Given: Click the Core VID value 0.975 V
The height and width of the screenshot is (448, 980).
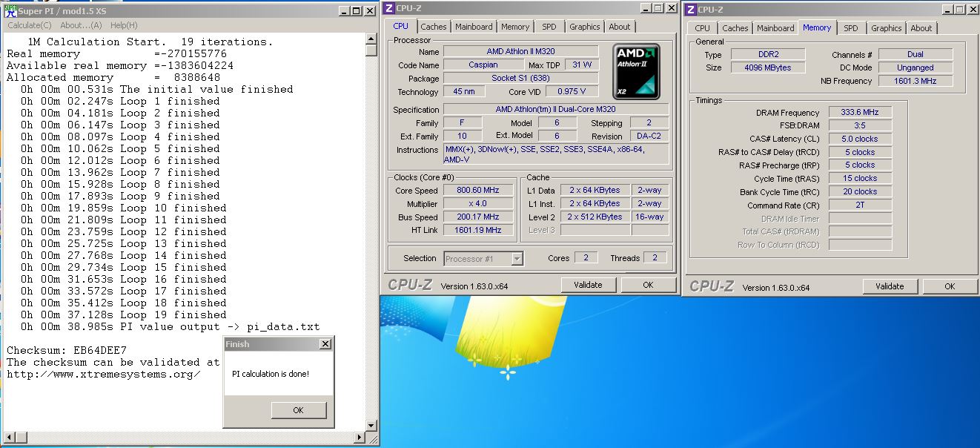Looking at the screenshot, I should (x=572, y=91).
